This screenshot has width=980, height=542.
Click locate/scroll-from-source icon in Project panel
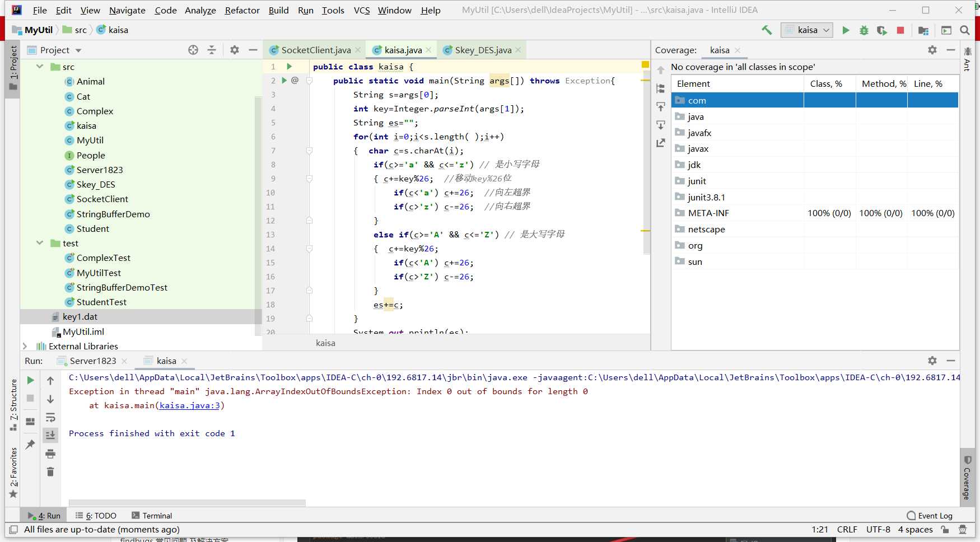(x=193, y=50)
